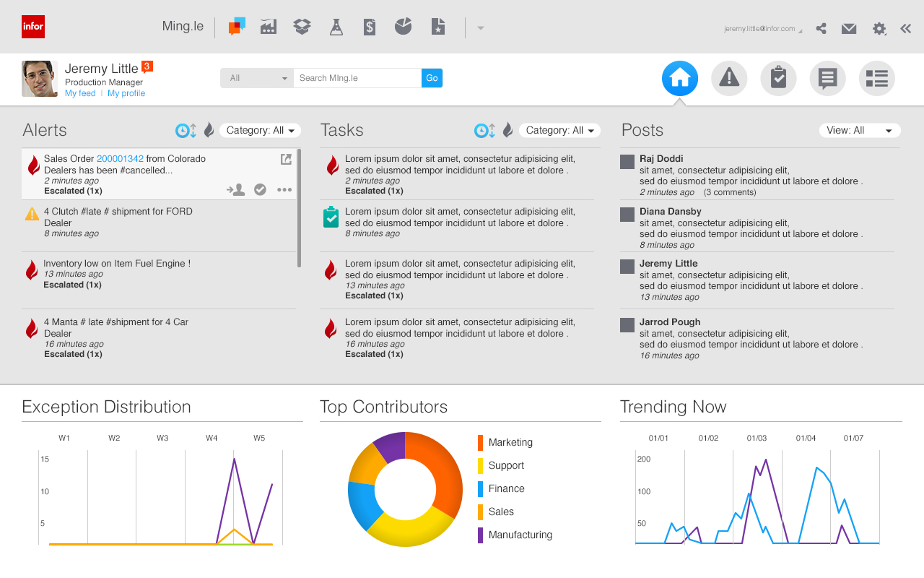Viewport: 924px width, 578px height.
Task: Click the Search MIng.le input field
Action: click(357, 77)
